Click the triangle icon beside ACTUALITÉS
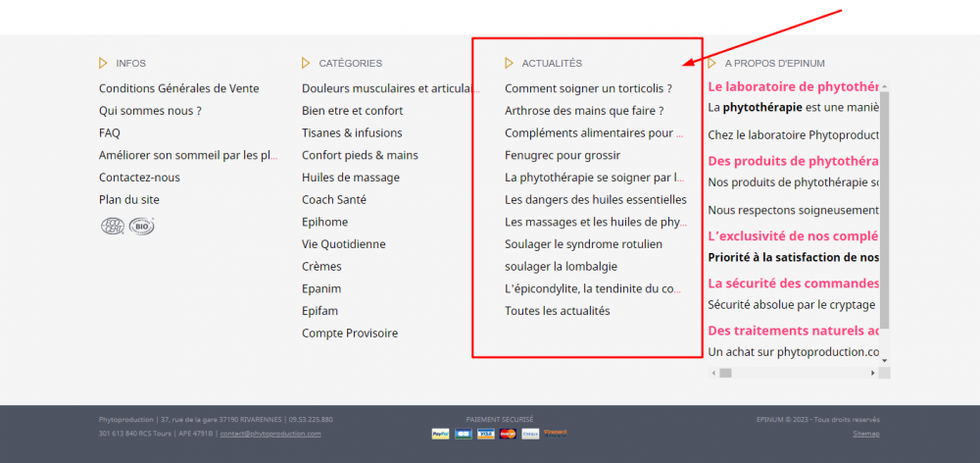The width and height of the screenshot is (980, 463). pyautogui.click(x=509, y=63)
